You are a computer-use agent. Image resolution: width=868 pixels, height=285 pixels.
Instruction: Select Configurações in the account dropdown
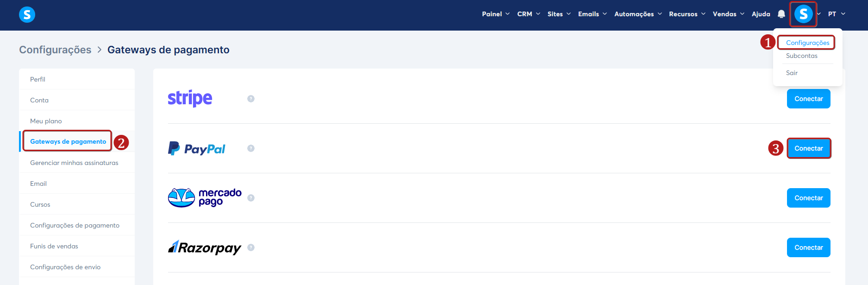coord(807,43)
